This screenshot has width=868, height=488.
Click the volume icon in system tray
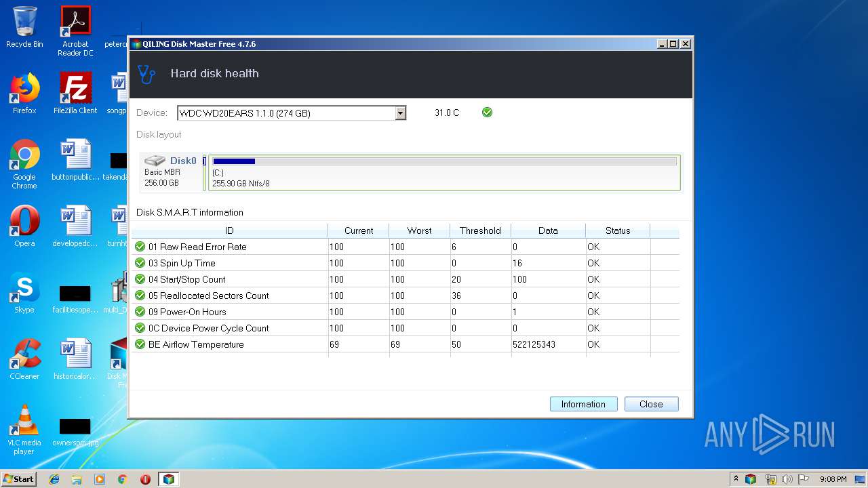pyautogui.click(x=787, y=479)
